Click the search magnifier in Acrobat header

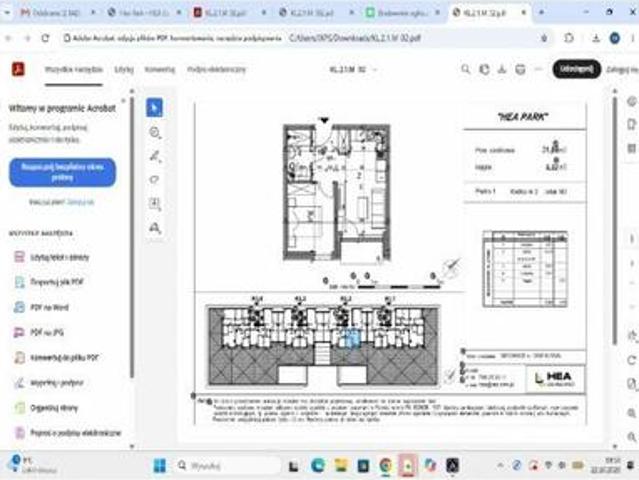pyautogui.click(x=465, y=69)
